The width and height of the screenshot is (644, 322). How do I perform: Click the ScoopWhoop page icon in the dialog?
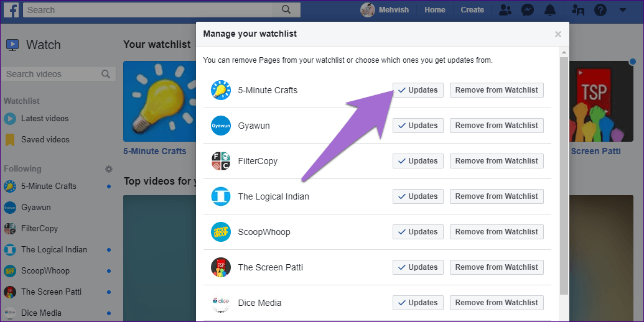point(221,232)
